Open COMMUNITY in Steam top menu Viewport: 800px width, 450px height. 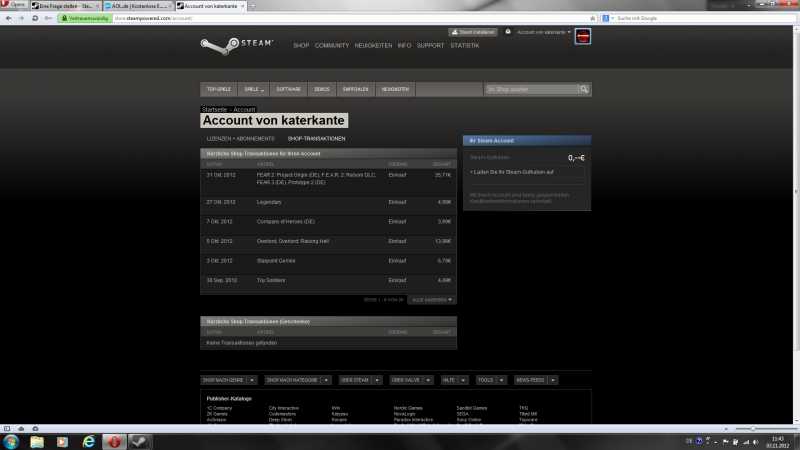click(332, 45)
